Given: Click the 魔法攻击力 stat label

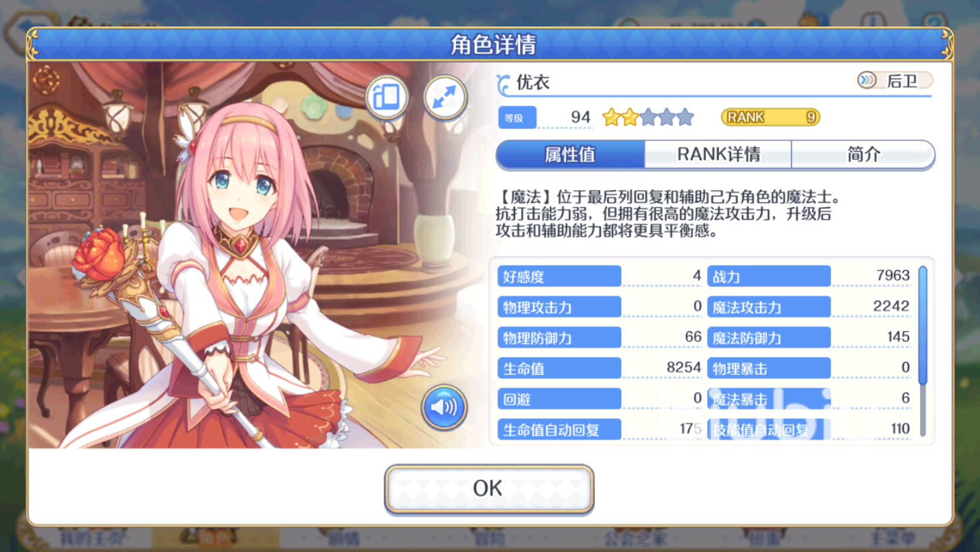Looking at the screenshot, I should click(x=769, y=307).
